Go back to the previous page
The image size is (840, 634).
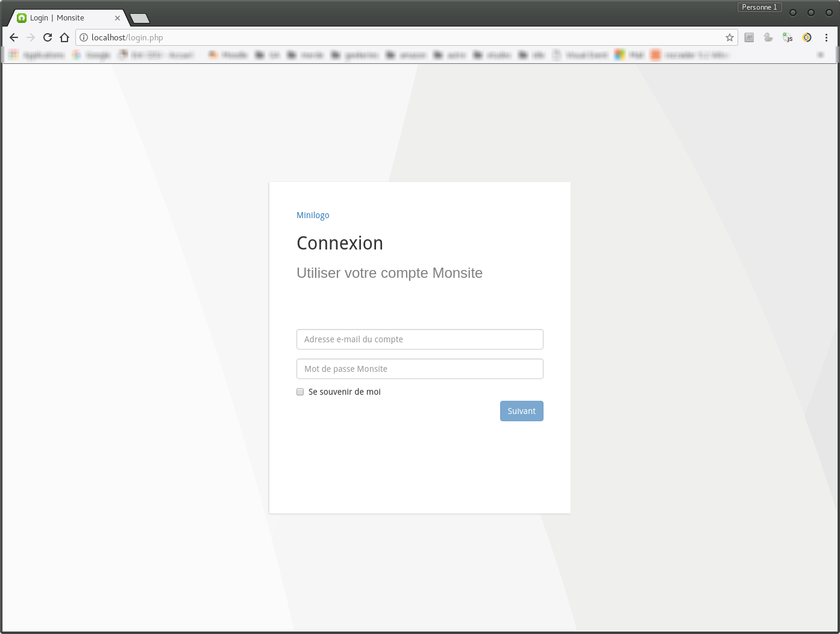tap(14, 37)
